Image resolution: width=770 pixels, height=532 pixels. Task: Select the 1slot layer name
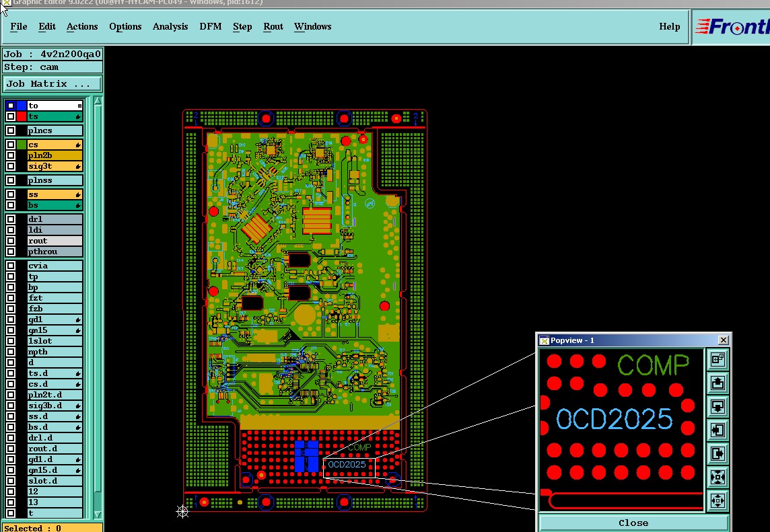coord(55,341)
